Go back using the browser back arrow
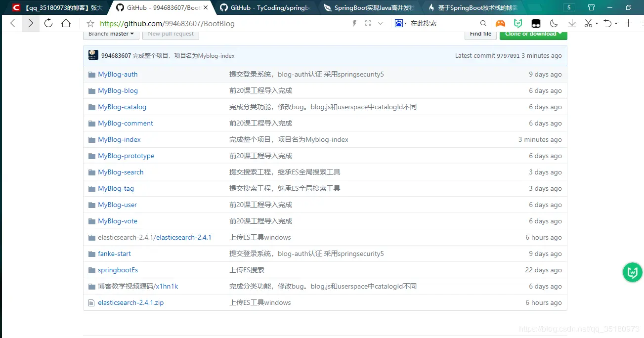The width and height of the screenshot is (644, 338). coord(13,23)
